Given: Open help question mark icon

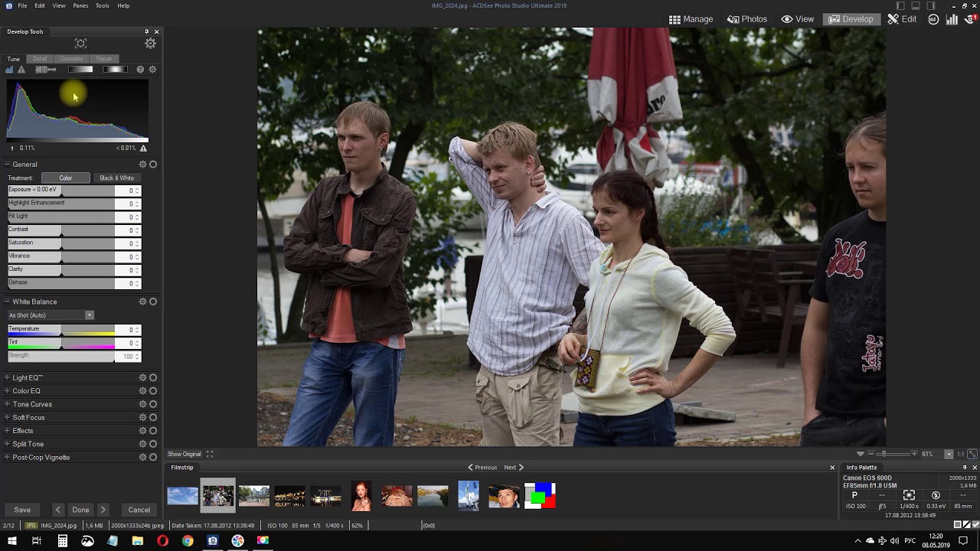Looking at the screenshot, I should (x=140, y=70).
